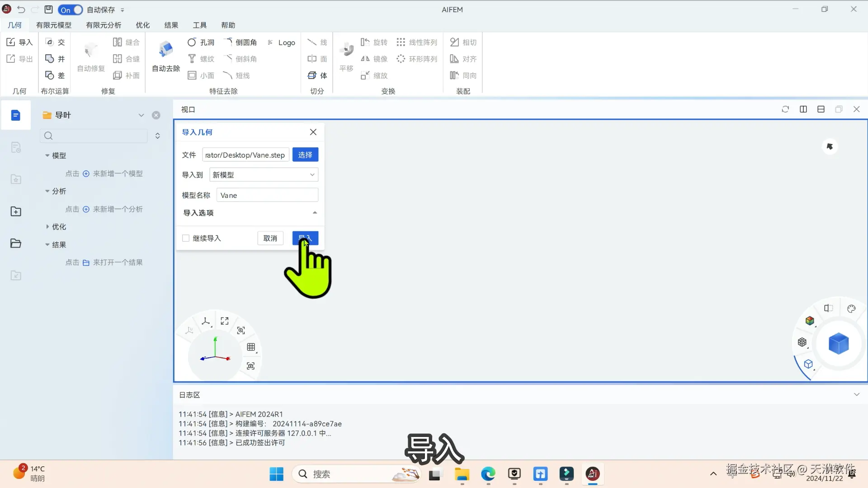Open the 导入到 新模型 dropdown
Viewport: 868px width, 488px height.
click(264, 175)
